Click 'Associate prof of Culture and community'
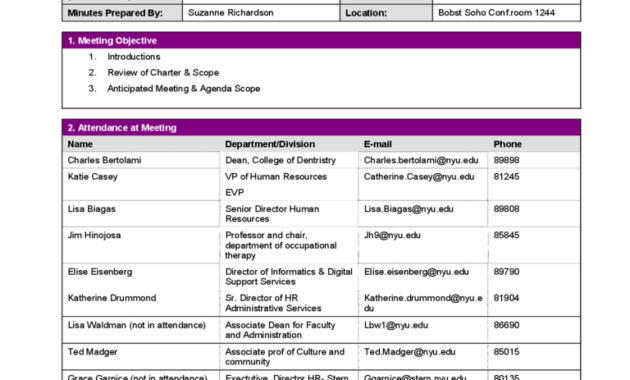630x380 pixels. tap(284, 357)
